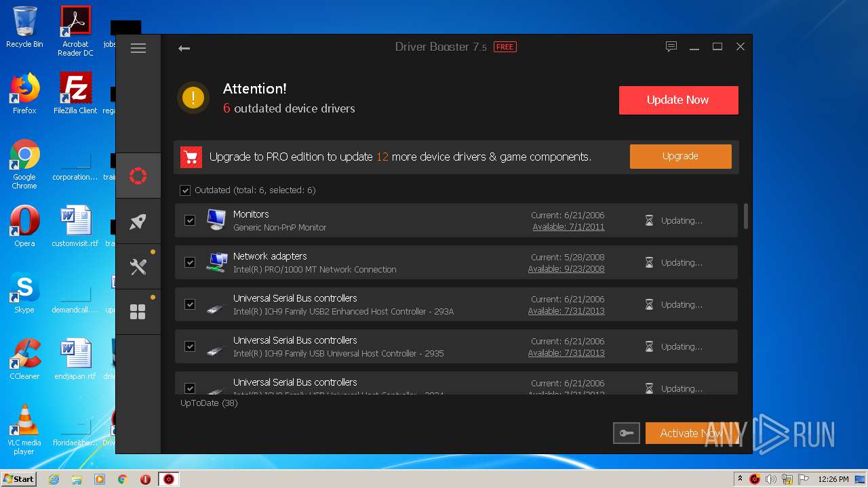Uncheck the 293A USB controller checkbox
Image resolution: width=868 pixels, height=488 pixels.
[190, 304]
